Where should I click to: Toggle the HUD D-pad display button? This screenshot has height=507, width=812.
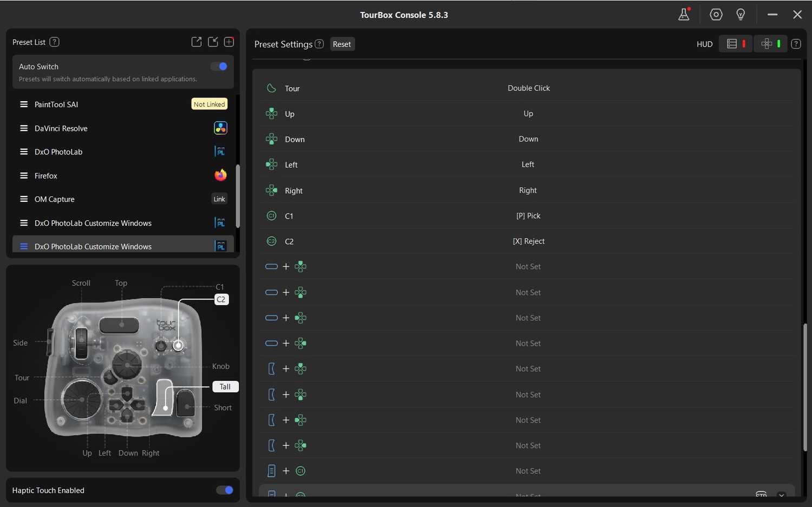click(770, 44)
